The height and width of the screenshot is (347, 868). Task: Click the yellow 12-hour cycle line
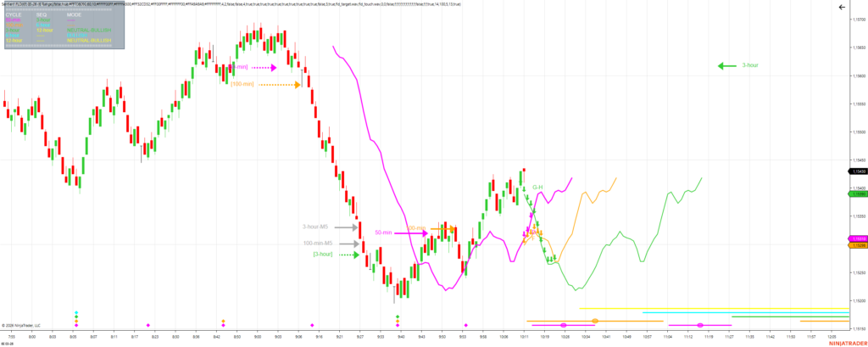pyautogui.click(x=714, y=308)
